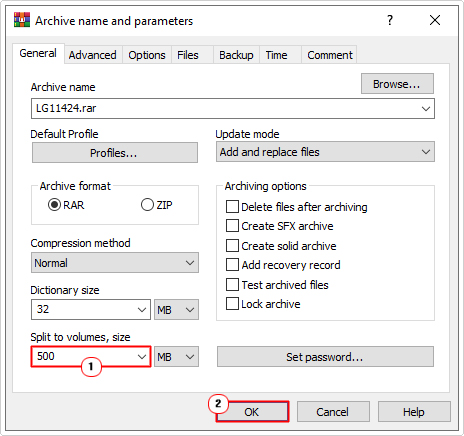
Task: Click the Cancel button
Action: pyautogui.click(x=333, y=412)
